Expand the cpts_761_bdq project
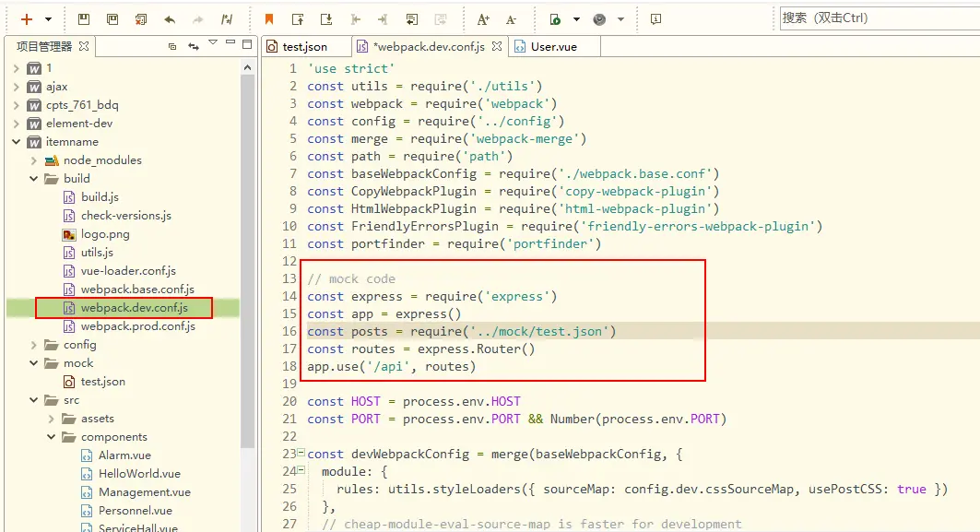This screenshot has width=980, height=532. coord(17,105)
